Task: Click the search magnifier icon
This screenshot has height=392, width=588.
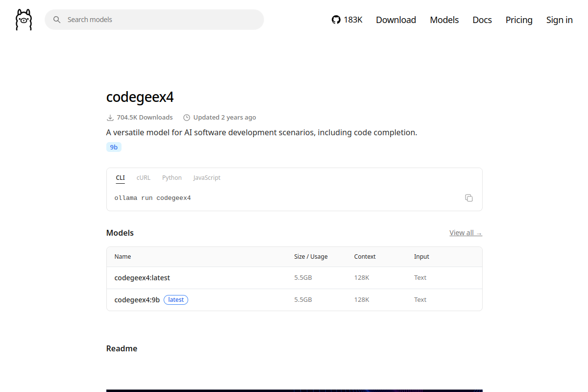Action: [57, 20]
